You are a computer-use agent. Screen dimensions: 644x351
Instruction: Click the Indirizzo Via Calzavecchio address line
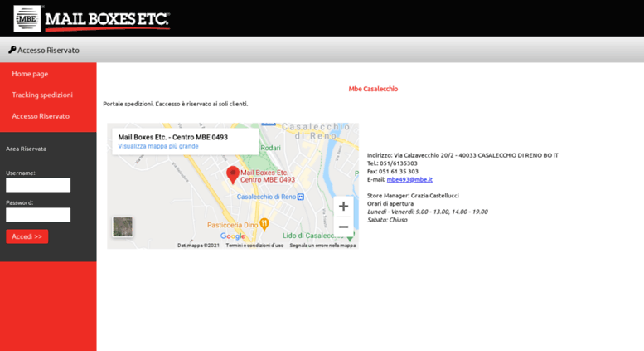(x=462, y=155)
